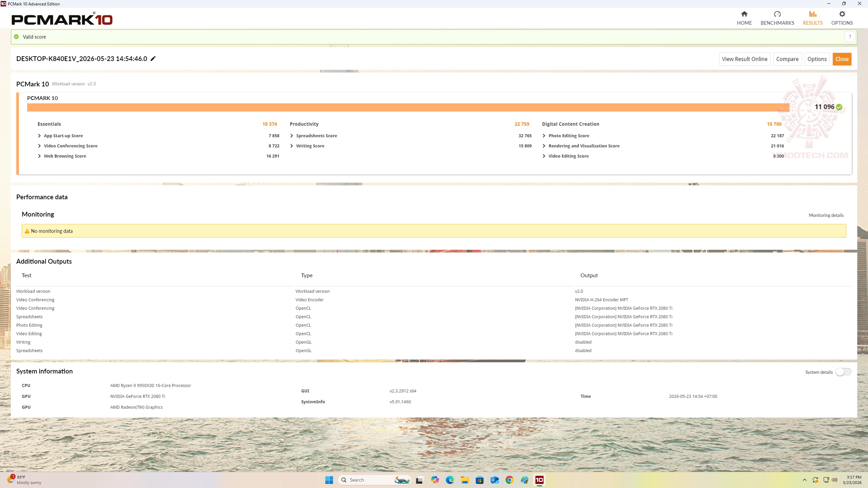The height and width of the screenshot is (488, 868).
Task: Show hidden system tray icons
Action: pyautogui.click(x=804, y=480)
